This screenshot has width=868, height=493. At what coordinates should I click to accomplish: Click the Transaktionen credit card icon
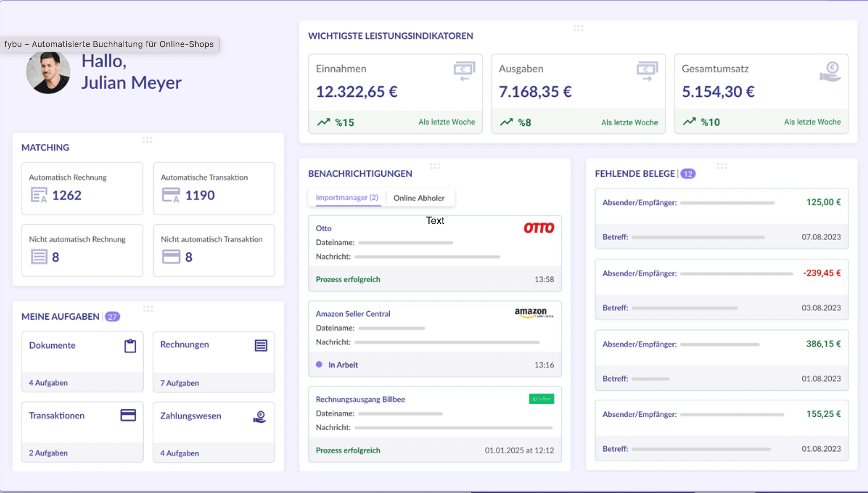(x=128, y=415)
